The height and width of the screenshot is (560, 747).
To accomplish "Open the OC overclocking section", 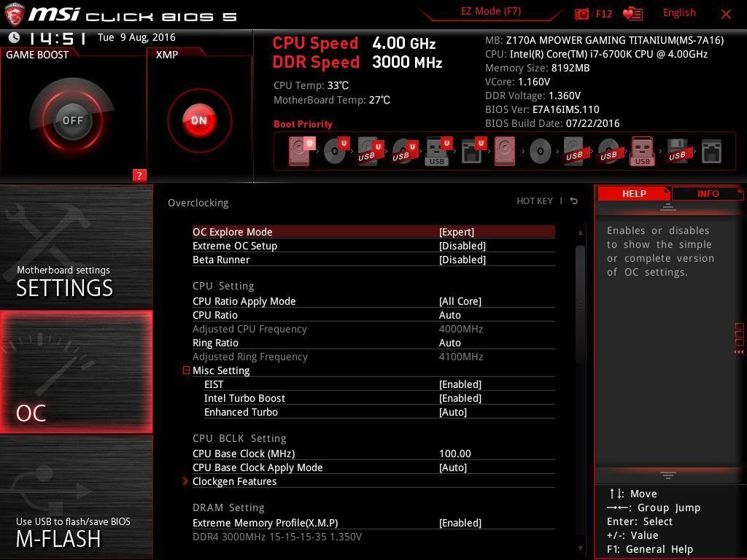I will [x=76, y=373].
